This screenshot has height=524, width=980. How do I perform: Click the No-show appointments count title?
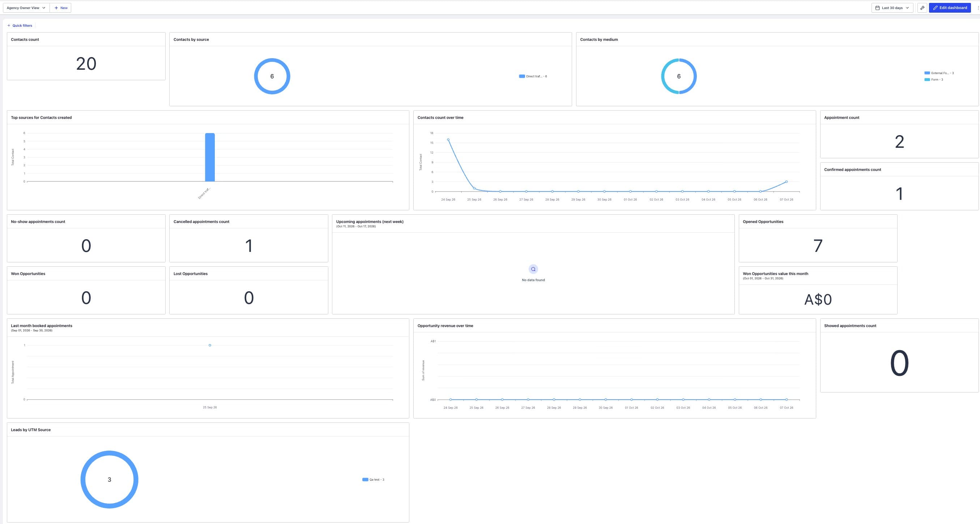click(38, 222)
